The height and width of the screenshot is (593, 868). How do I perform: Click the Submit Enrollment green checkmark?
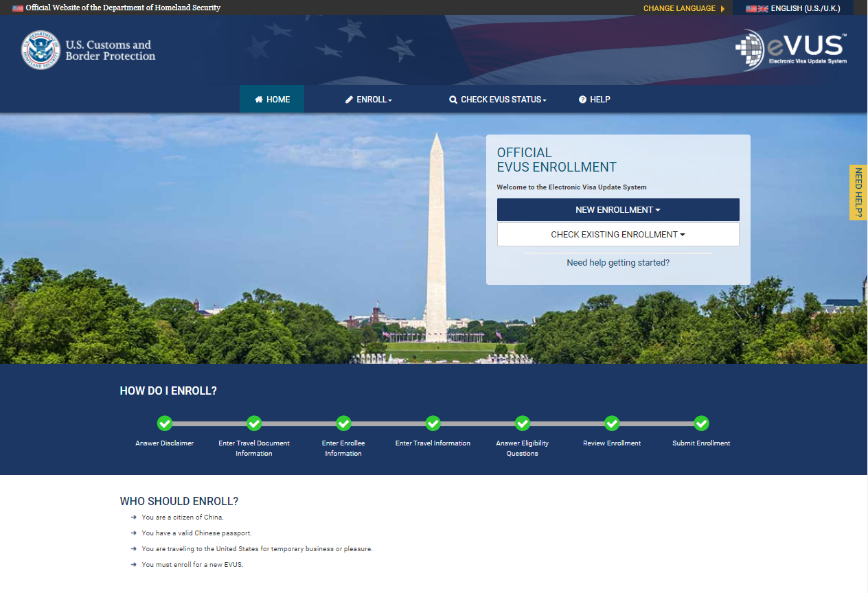(x=701, y=423)
